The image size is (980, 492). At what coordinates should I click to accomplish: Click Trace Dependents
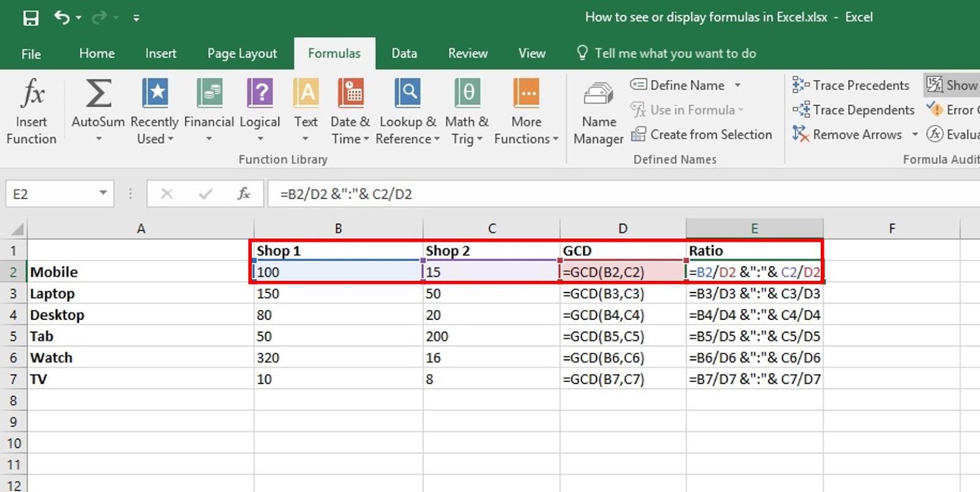tap(854, 110)
